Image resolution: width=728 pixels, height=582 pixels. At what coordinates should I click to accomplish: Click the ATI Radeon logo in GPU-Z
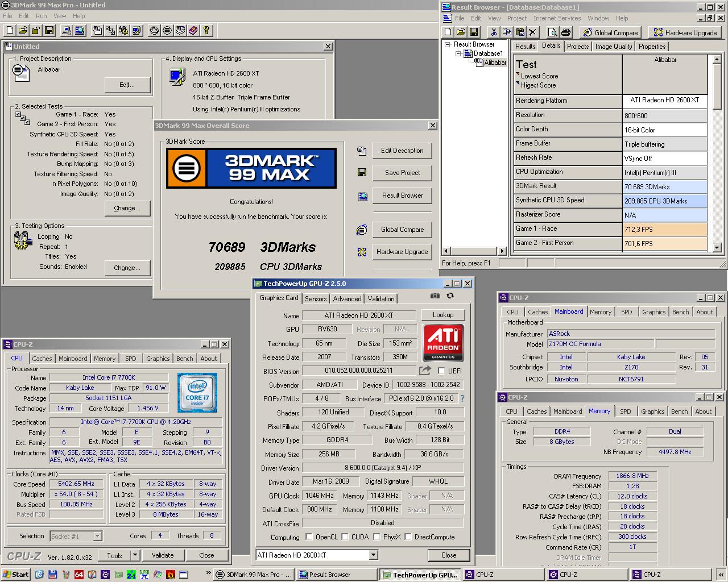click(443, 343)
